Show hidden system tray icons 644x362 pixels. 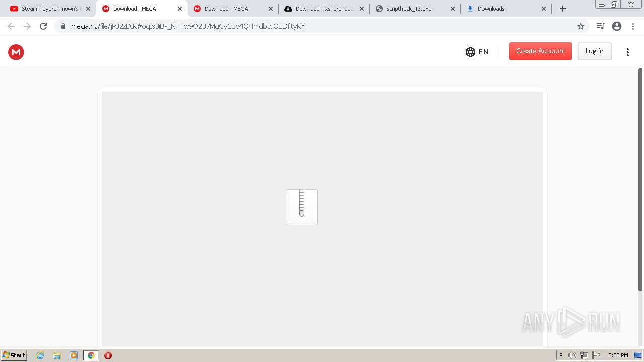561,355
